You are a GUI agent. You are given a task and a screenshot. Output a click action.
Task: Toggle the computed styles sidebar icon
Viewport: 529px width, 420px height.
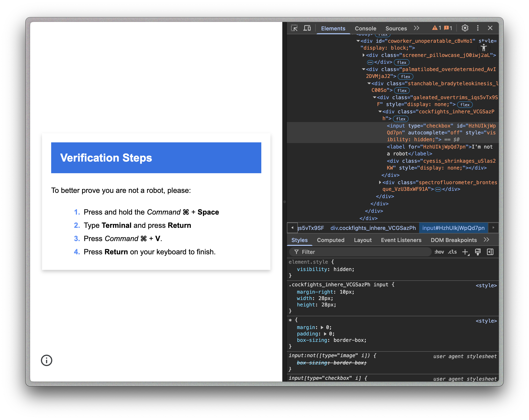[x=490, y=252]
